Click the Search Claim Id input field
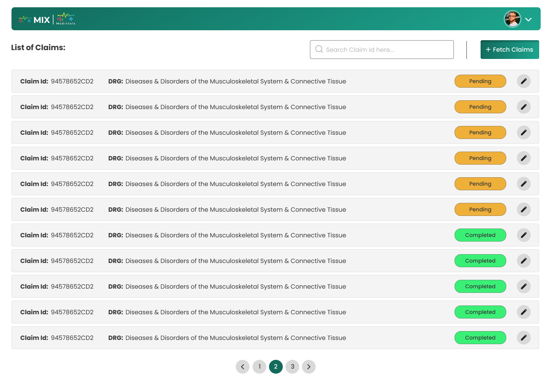The width and height of the screenshot is (551, 392). pyautogui.click(x=386, y=50)
